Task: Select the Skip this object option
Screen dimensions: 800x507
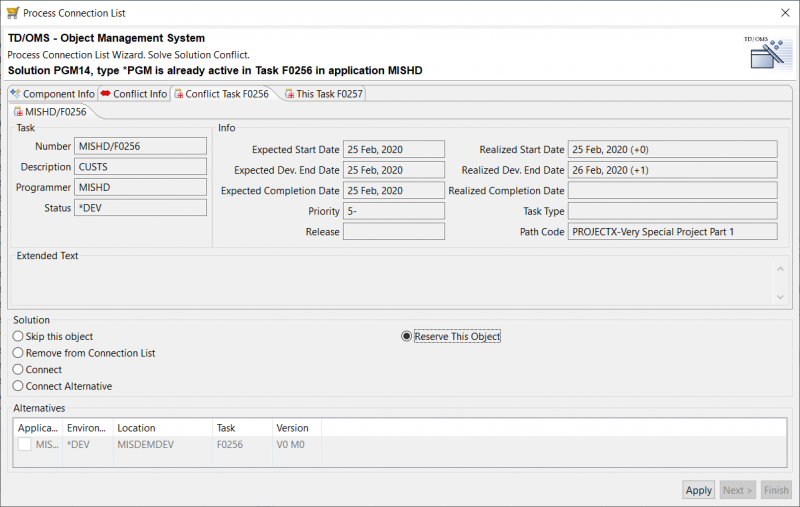Action: coord(18,337)
